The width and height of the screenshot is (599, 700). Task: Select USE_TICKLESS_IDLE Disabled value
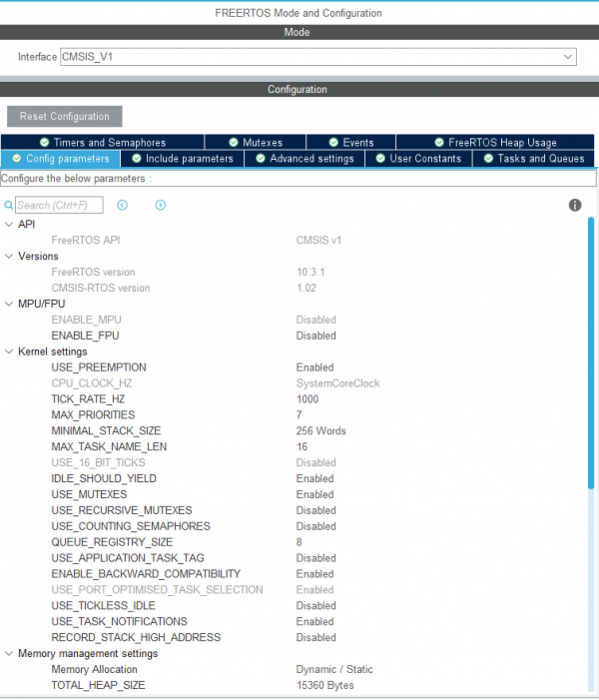(316, 606)
